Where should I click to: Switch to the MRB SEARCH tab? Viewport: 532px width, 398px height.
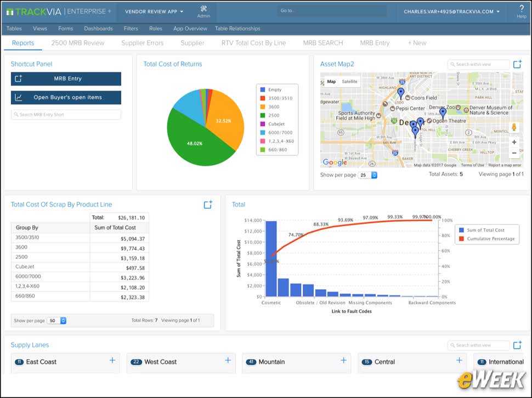[323, 43]
